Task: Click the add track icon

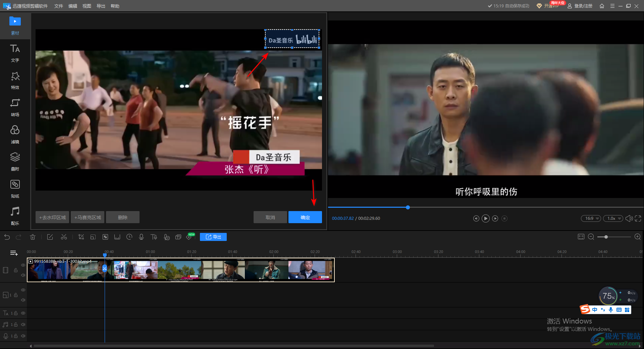Action: click(14, 253)
